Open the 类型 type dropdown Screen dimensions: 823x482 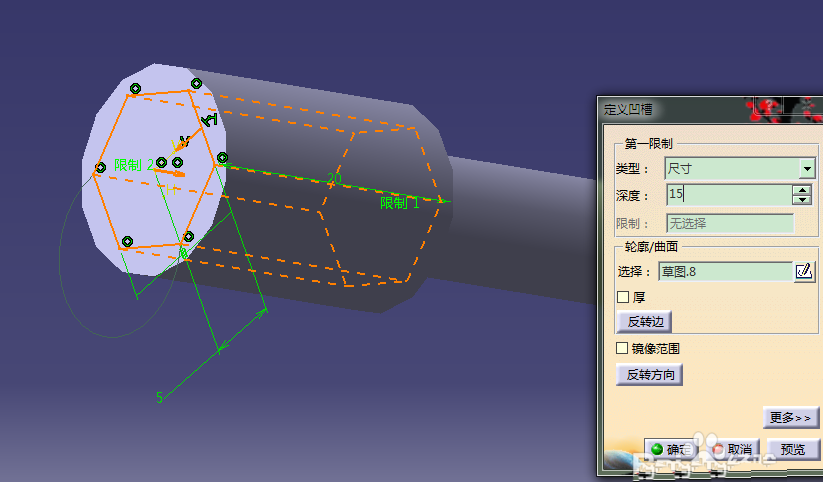point(807,169)
